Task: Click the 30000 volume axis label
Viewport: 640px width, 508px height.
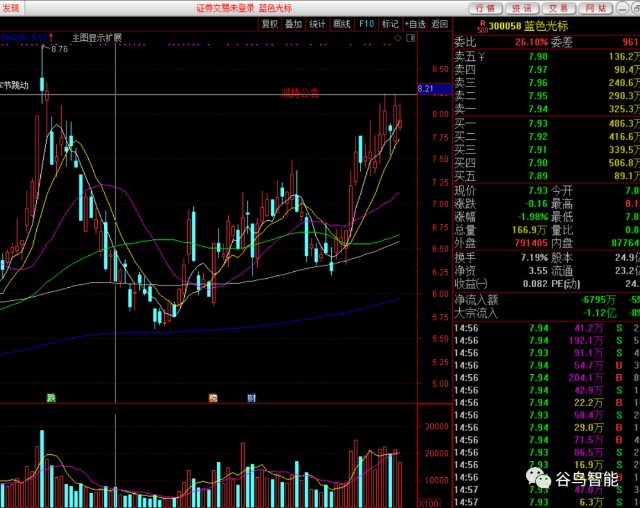Action: click(436, 426)
